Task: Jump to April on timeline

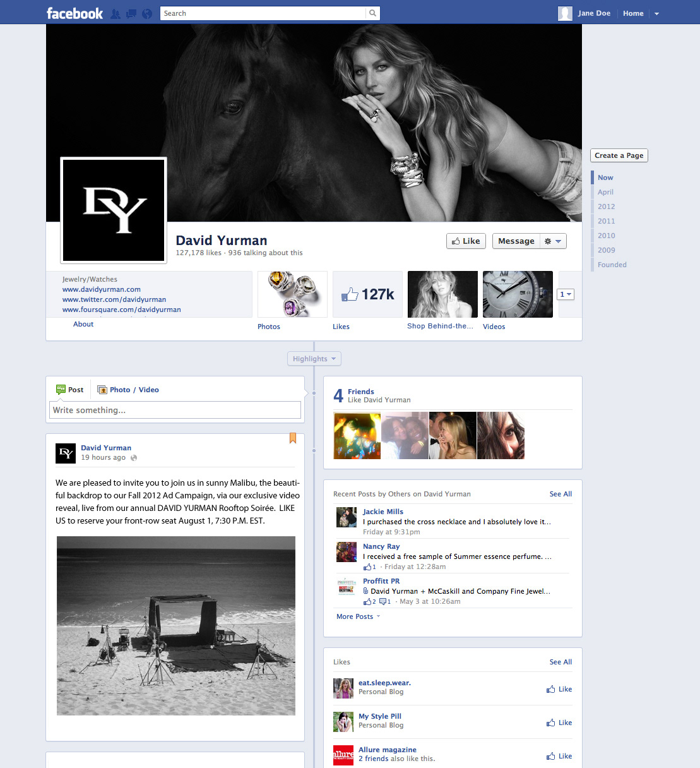Action: (x=605, y=192)
